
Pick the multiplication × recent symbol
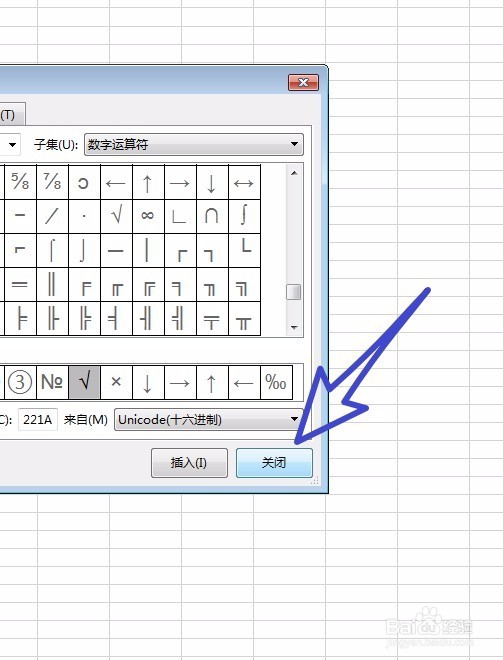(x=117, y=382)
